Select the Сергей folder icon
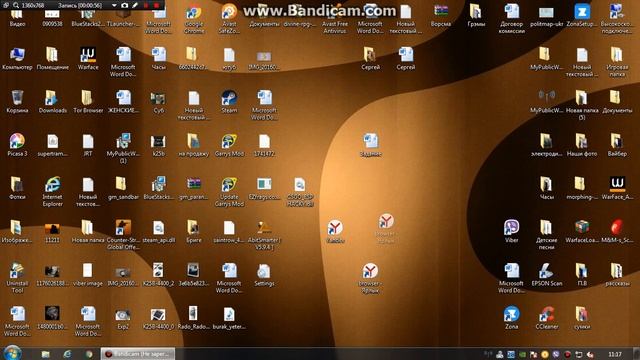 point(370,58)
